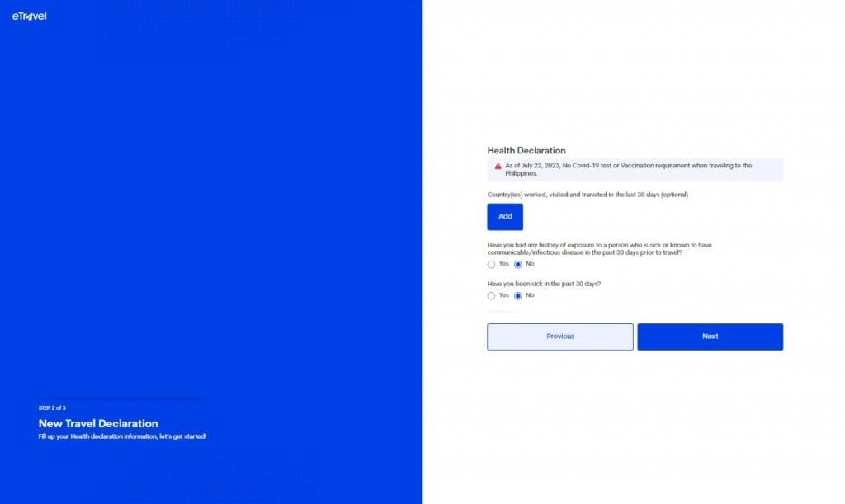
Task: Click the Country(ies) worked, visited and transited label
Action: click(x=588, y=195)
